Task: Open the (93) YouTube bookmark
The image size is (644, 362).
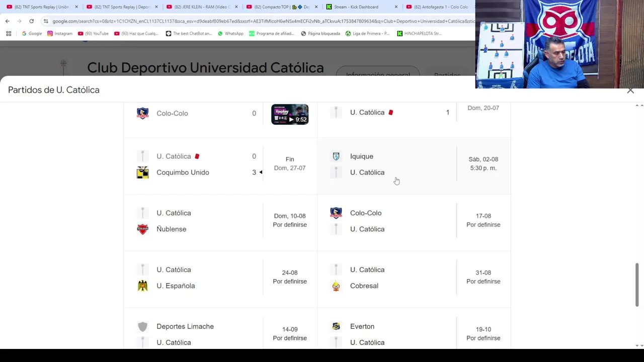Action: click(93, 34)
